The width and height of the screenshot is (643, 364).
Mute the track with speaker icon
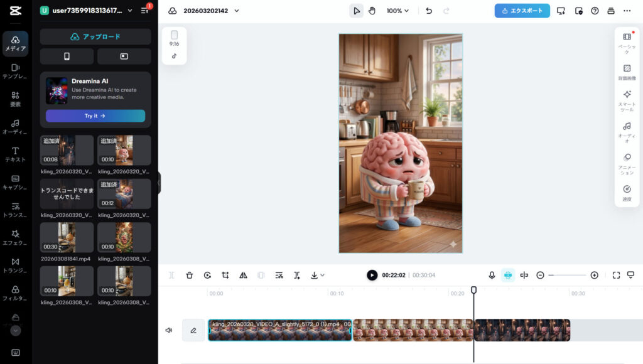point(168,330)
